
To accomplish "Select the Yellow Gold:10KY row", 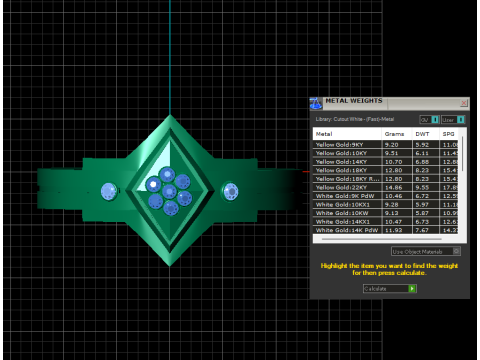I will click(386, 153).
